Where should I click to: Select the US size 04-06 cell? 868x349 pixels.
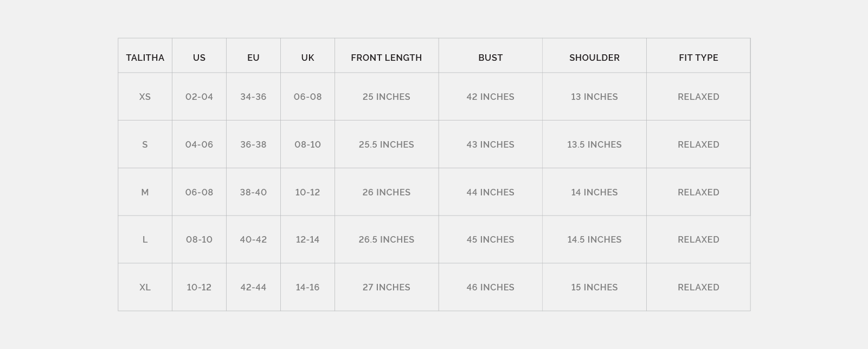point(199,144)
